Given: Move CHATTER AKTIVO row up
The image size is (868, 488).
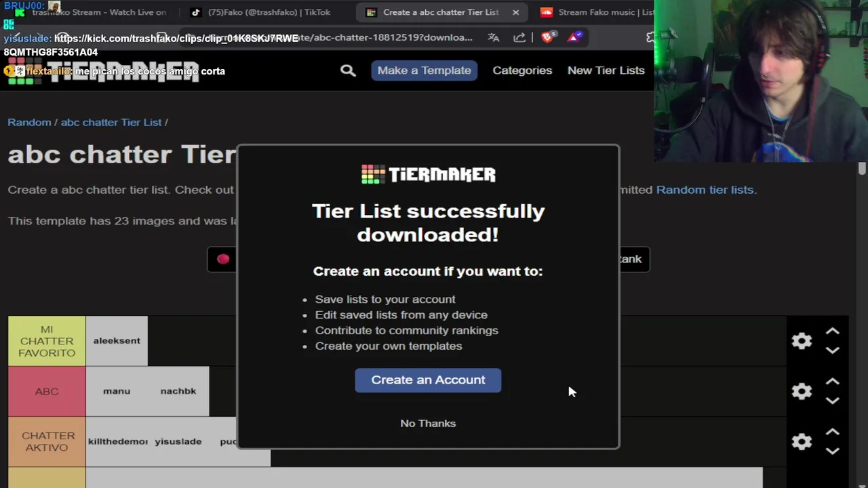Looking at the screenshot, I should [x=833, y=432].
